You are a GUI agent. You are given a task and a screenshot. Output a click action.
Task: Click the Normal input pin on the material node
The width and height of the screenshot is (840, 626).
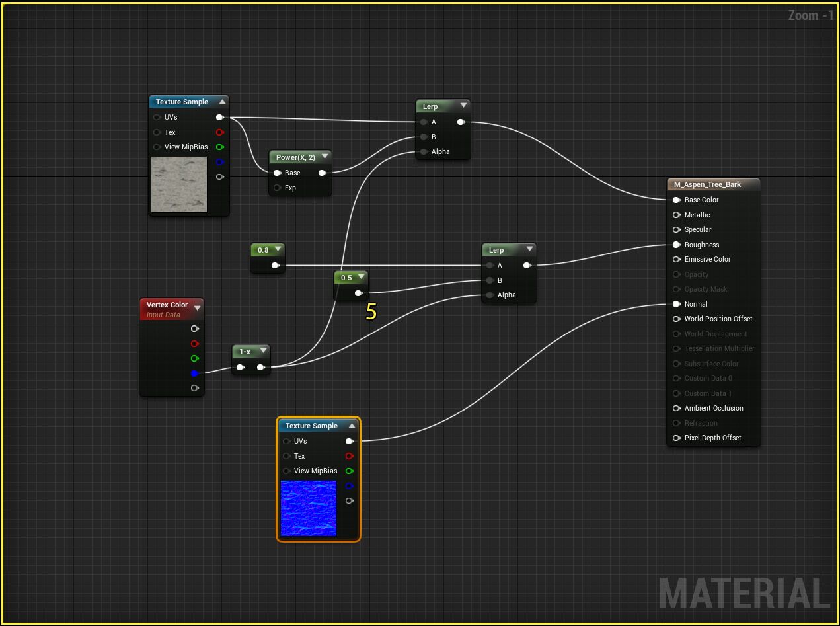[676, 304]
